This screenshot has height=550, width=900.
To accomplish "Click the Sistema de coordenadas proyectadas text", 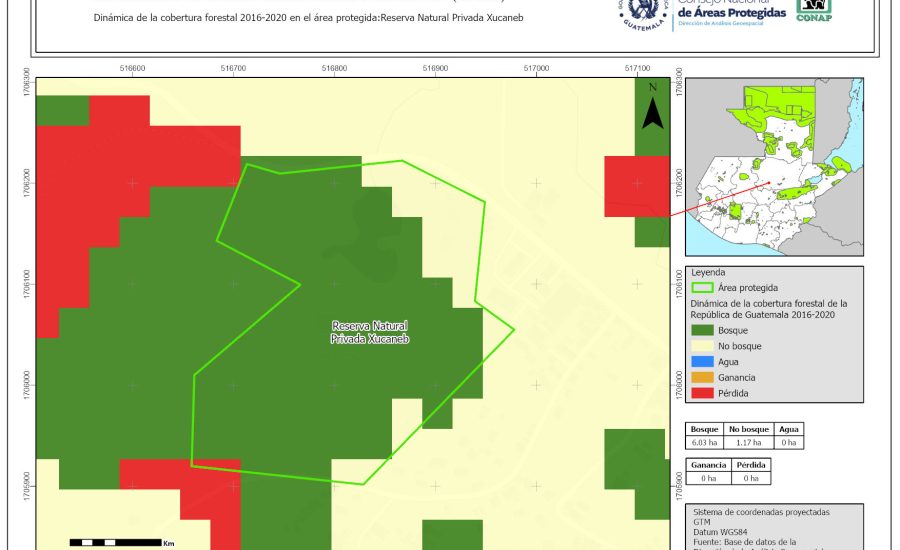I will click(x=760, y=511).
